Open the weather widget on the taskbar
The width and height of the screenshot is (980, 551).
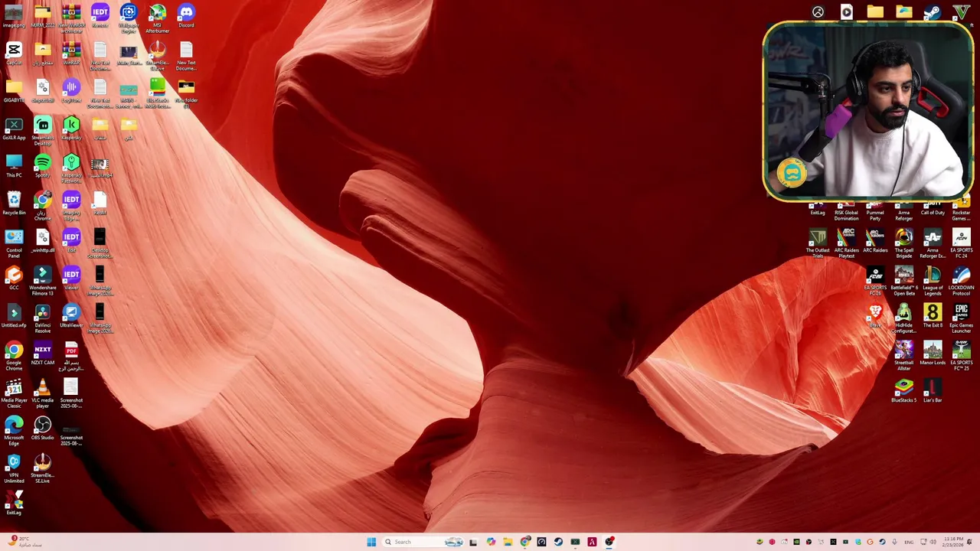[x=23, y=542]
